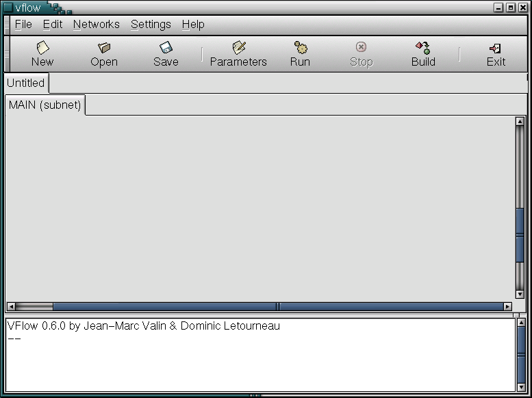Maximize the vflow window
Viewport: 532px width, 398px height.
511,8
